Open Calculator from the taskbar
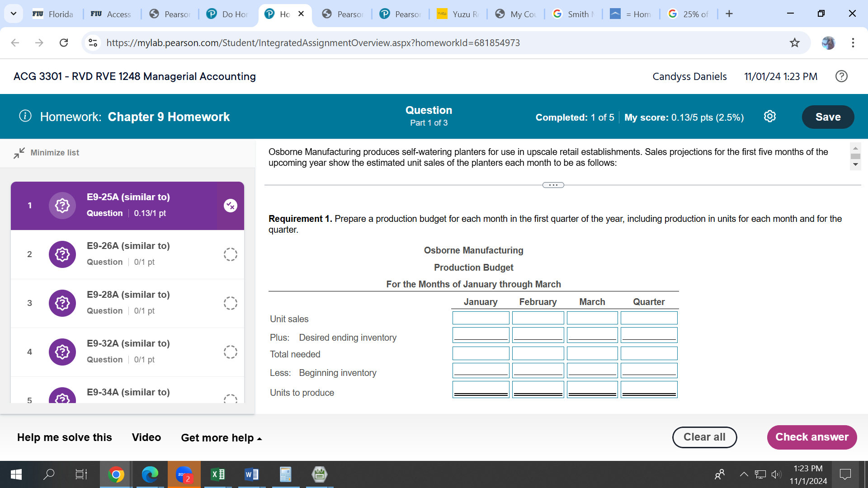 pos(285,474)
